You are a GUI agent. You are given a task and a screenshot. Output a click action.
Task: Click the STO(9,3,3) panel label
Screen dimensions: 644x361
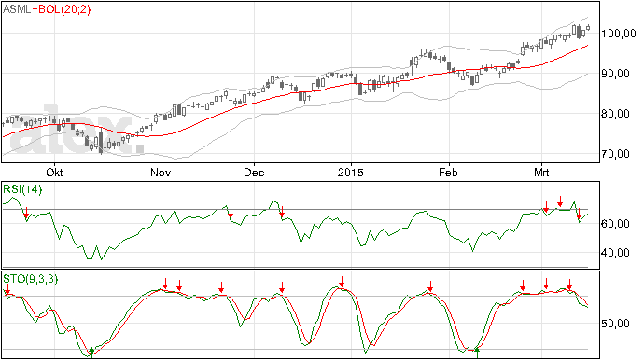31,279
